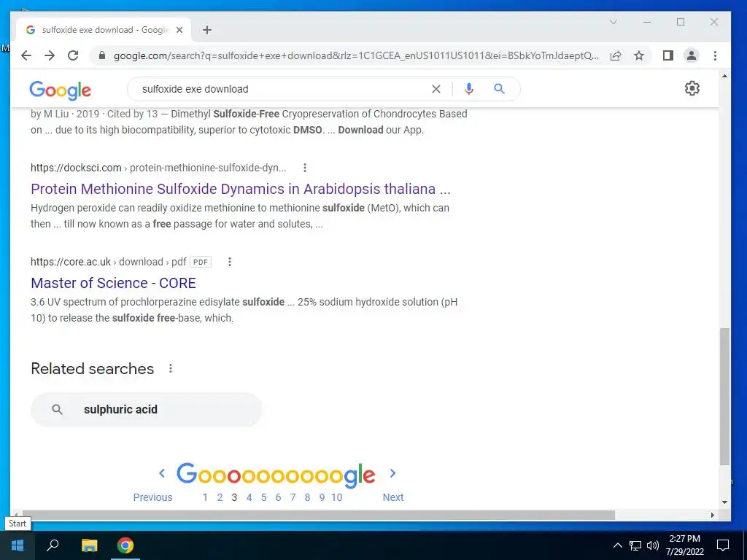Open the network status tray icon
This screenshot has width=747, height=560.
click(635, 545)
